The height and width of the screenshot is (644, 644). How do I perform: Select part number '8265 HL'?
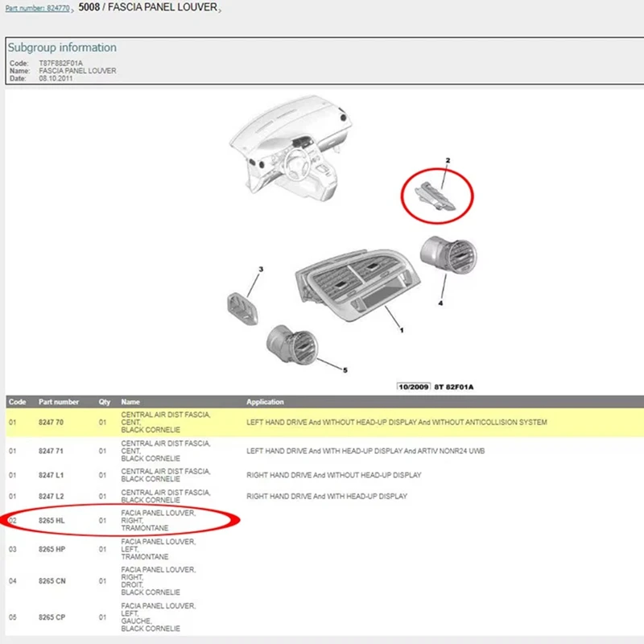[x=52, y=520]
